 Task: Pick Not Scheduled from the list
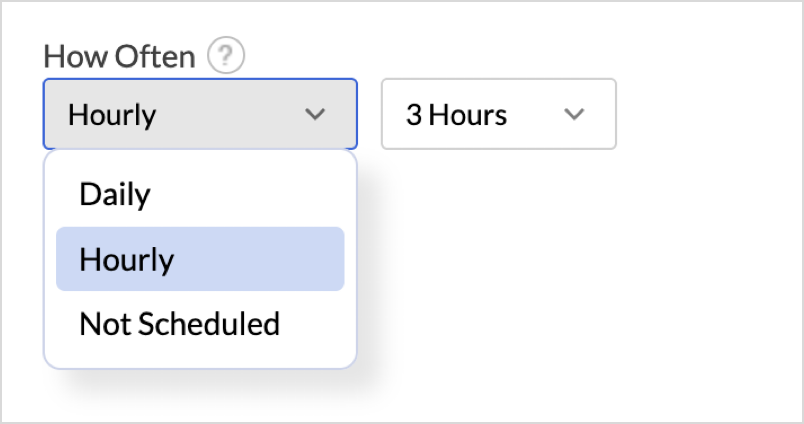(179, 324)
